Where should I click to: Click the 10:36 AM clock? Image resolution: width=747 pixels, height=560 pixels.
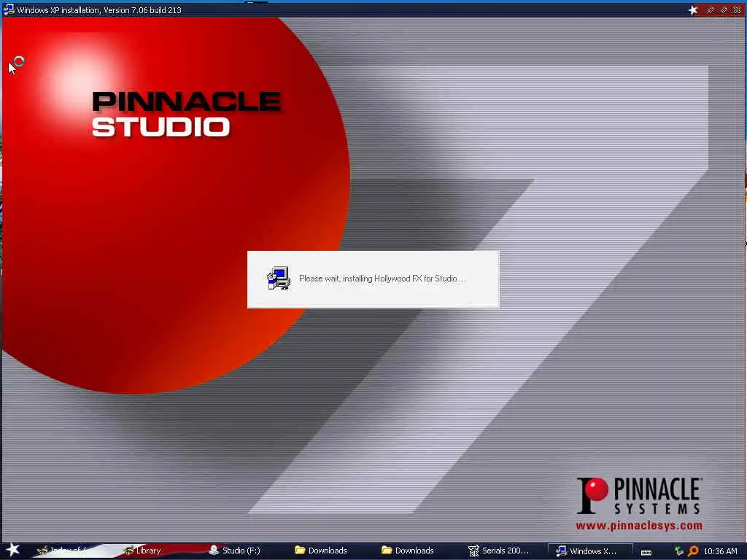coord(720,551)
